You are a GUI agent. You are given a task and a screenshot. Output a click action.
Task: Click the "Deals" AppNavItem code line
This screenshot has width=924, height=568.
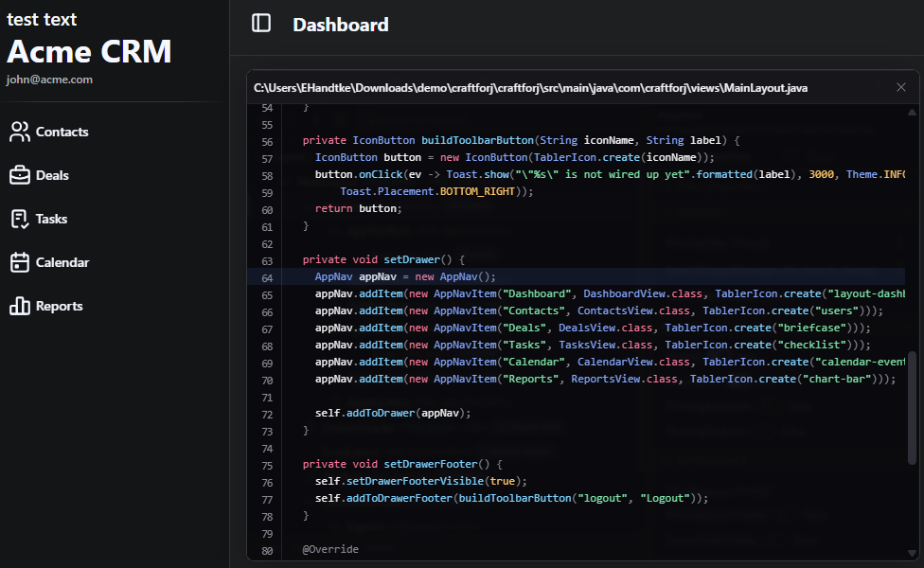[x=593, y=328]
